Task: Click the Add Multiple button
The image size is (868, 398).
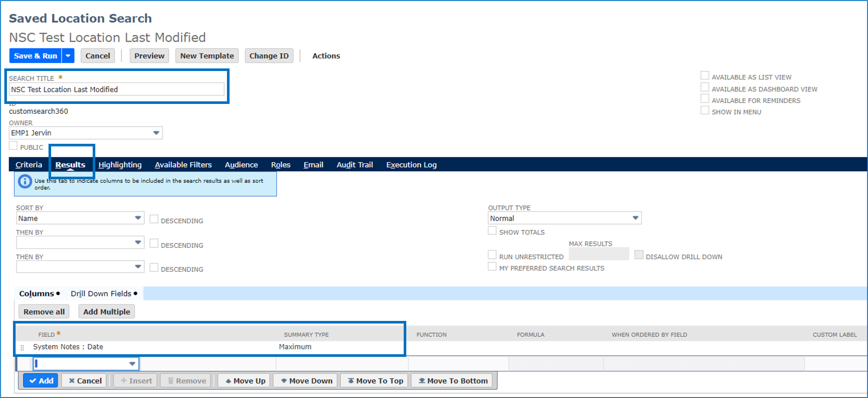Action: 107,312
